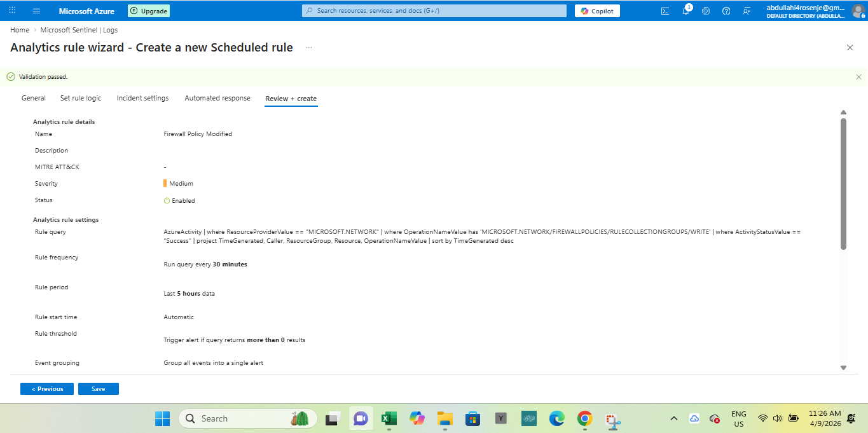The width and height of the screenshot is (868, 433).
Task: Open the notifications bell
Action: 685,11
